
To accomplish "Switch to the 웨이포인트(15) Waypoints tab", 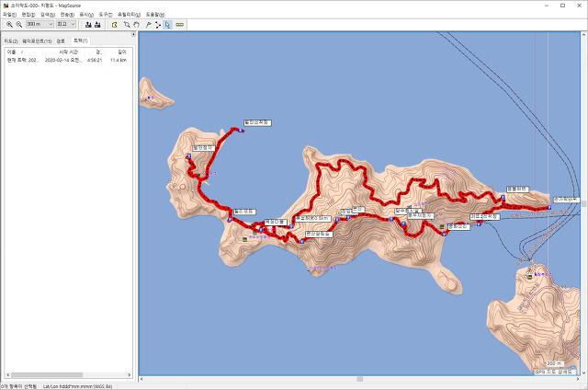I will (x=37, y=40).
